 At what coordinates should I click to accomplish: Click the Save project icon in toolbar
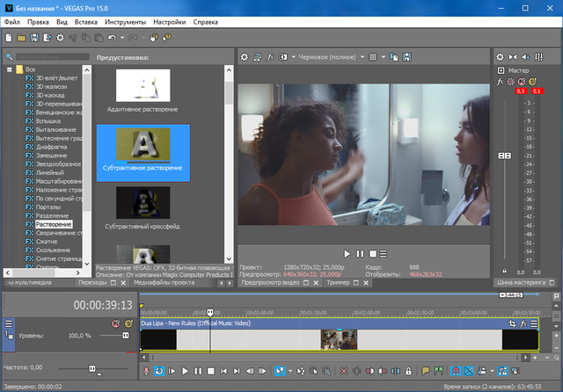34,38
